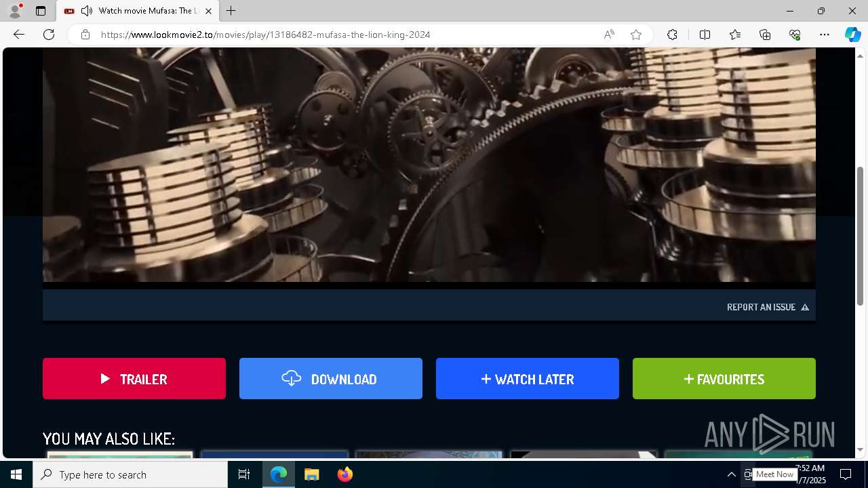The height and width of the screenshot is (488, 868).
Task: Show hidden system tray icons
Action: (x=731, y=474)
